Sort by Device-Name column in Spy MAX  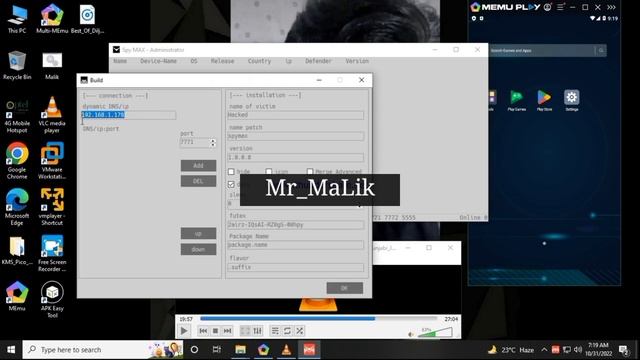coord(158,61)
